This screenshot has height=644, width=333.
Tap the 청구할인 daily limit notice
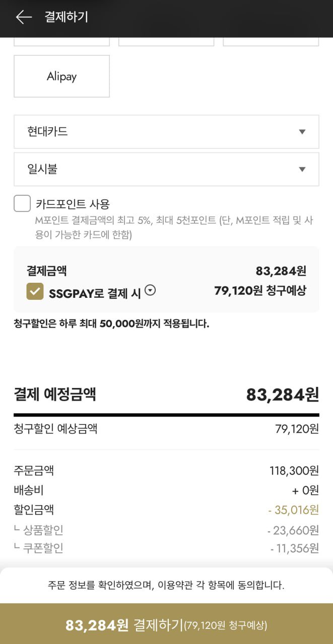pos(111,324)
